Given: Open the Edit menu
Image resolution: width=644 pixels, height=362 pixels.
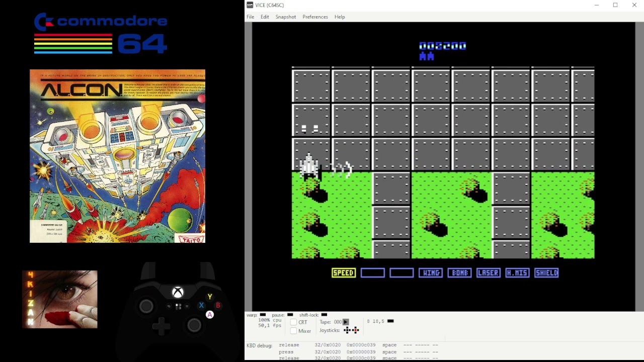Looking at the screenshot, I should point(265,17).
